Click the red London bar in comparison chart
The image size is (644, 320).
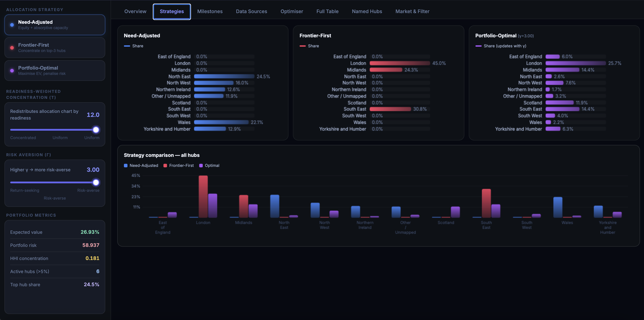(203, 196)
